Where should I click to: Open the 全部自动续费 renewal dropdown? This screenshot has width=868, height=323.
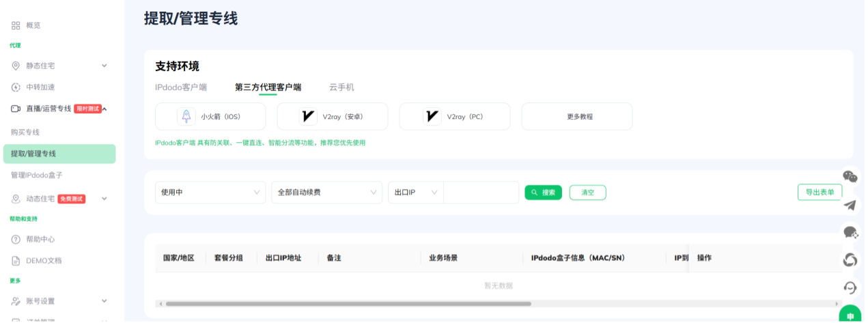[x=326, y=193]
